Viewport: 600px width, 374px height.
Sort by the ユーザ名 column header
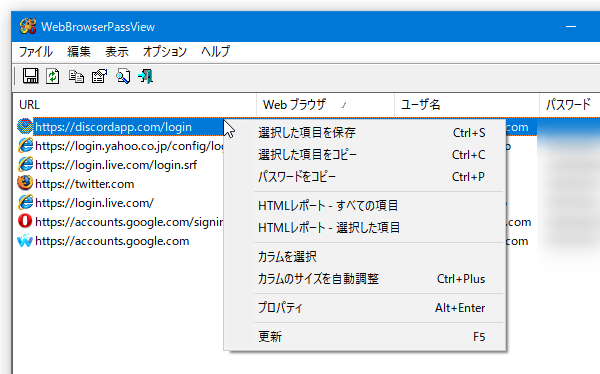tap(467, 105)
